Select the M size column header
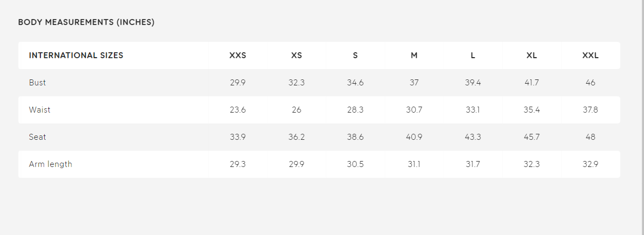Viewport: 644px width, 235px height. 414,55
